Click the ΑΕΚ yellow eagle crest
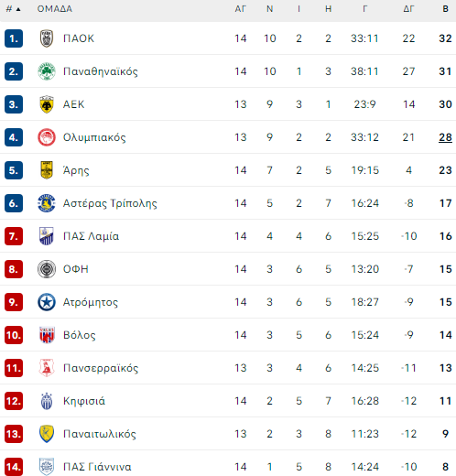The width and height of the screenshot is (456, 476). point(47,104)
